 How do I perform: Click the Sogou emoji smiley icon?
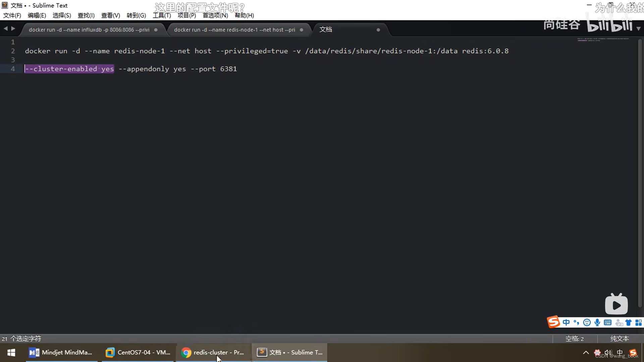coord(587,322)
